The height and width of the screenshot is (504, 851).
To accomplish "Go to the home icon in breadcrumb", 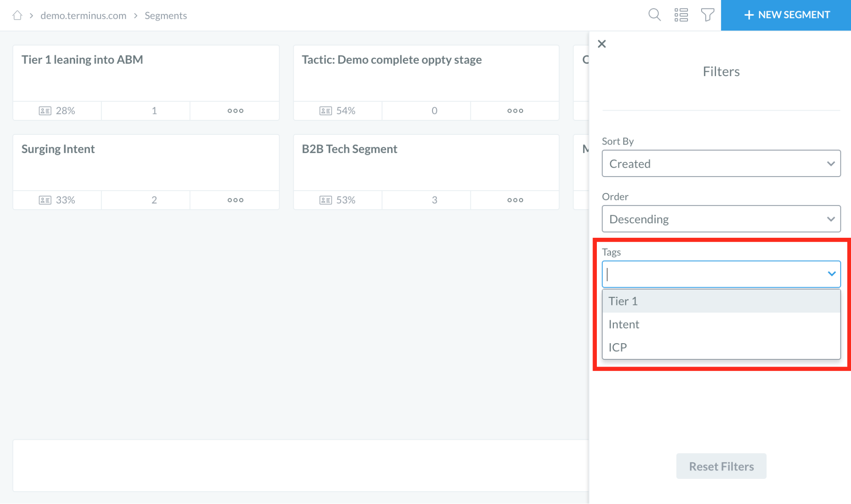I will (17, 15).
